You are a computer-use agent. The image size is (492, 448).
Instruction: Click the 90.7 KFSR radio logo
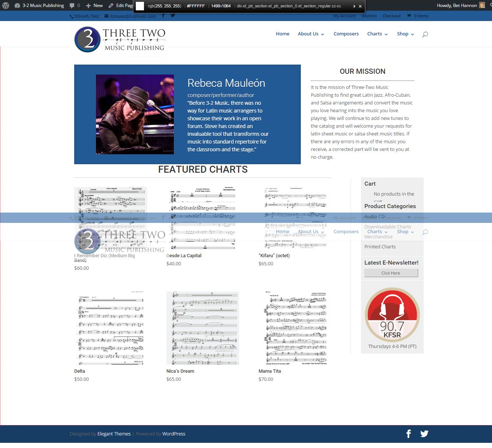pyautogui.click(x=392, y=315)
